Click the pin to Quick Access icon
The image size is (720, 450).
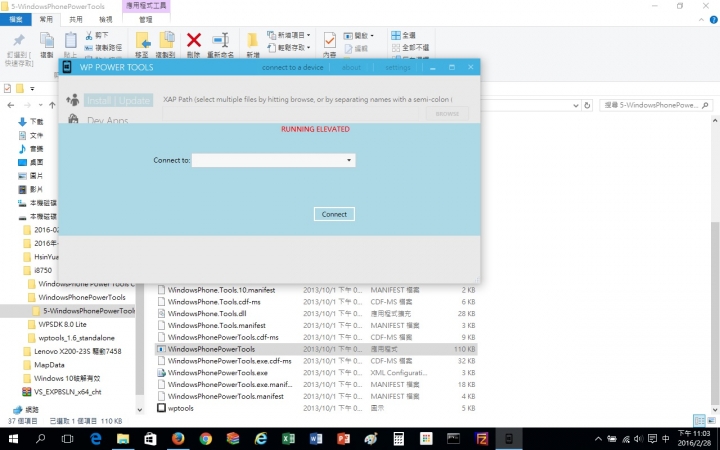click(x=19, y=40)
